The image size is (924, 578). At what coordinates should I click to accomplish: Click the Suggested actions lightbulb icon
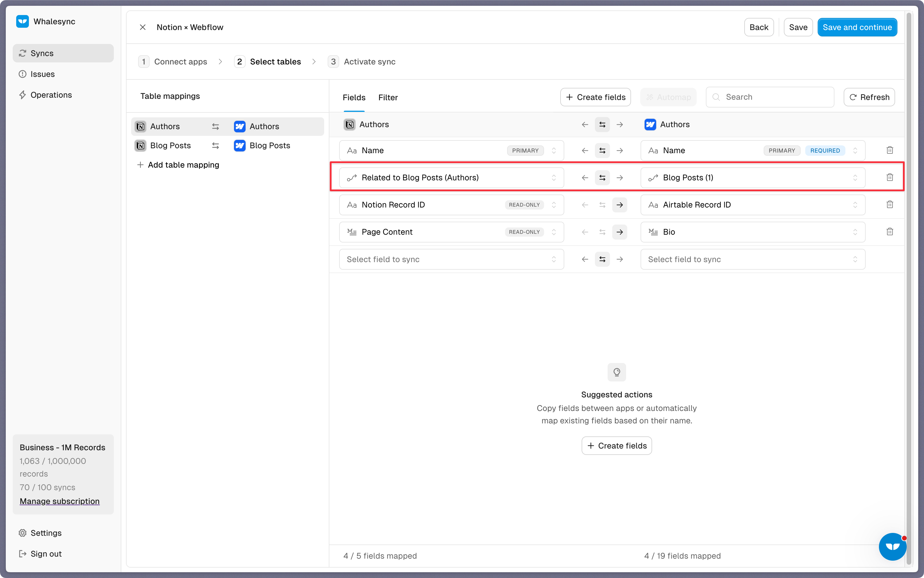tap(616, 372)
